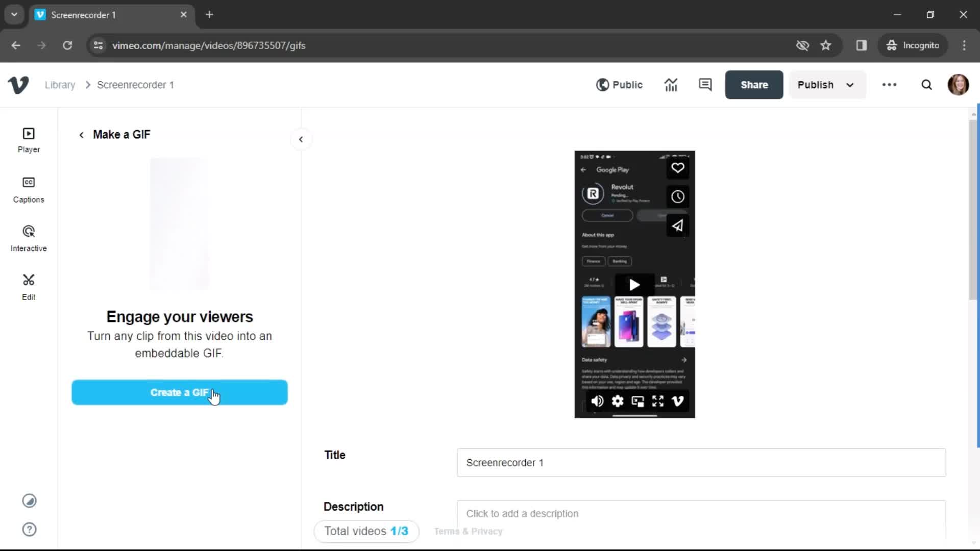Click the Title input field
980x551 pixels.
coord(700,463)
